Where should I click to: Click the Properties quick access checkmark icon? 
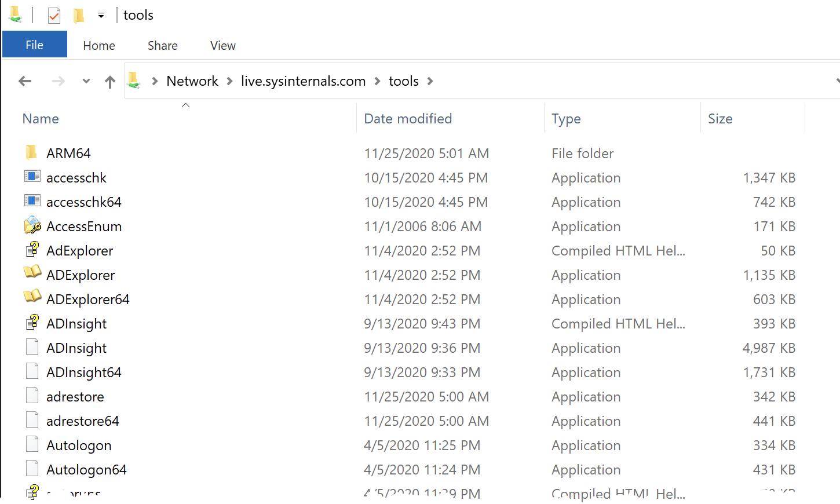click(x=54, y=15)
